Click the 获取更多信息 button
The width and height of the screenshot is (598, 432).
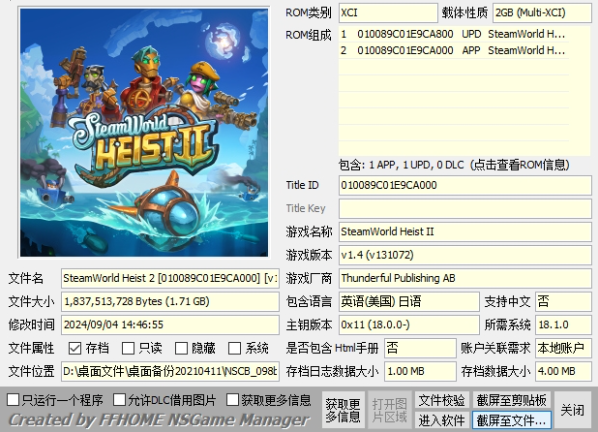[343, 410]
